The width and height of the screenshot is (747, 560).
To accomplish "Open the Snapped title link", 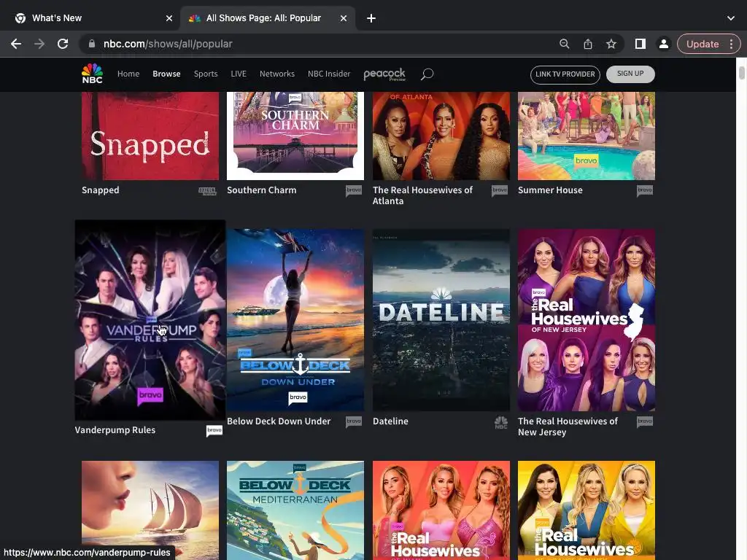I will pos(101,190).
